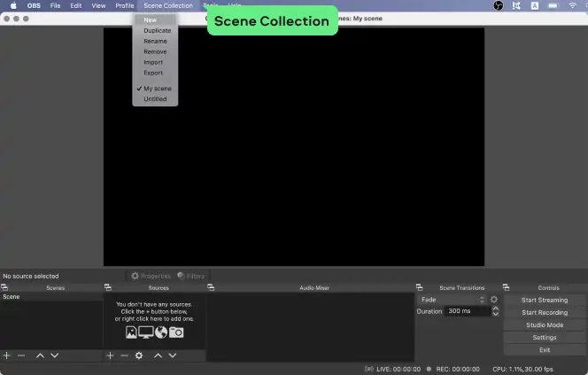Viewport: 588px width, 375px height.
Task: Remove scene with the minus icon
Action: pos(21,355)
